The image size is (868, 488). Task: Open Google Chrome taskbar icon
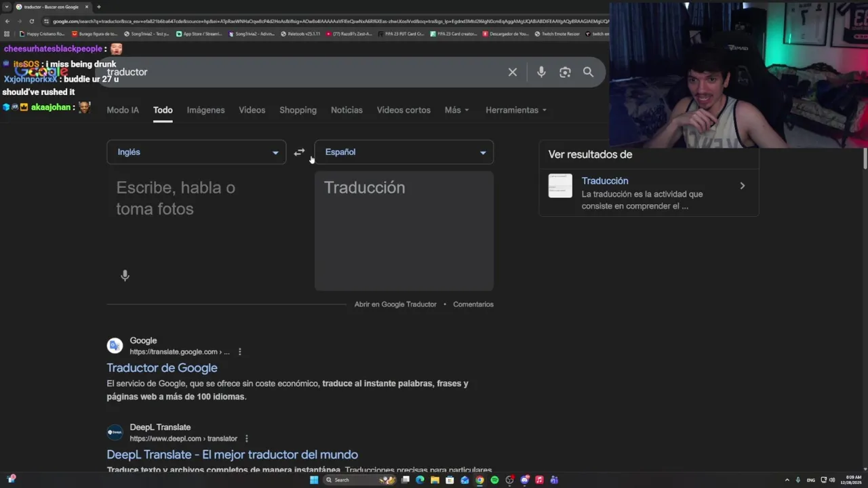(479, 480)
